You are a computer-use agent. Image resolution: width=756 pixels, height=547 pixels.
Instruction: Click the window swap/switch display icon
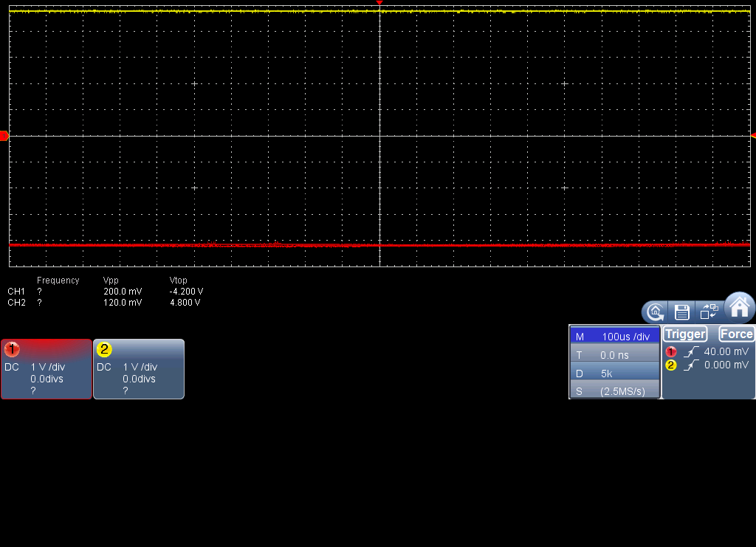pyautogui.click(x=709, y=312)
